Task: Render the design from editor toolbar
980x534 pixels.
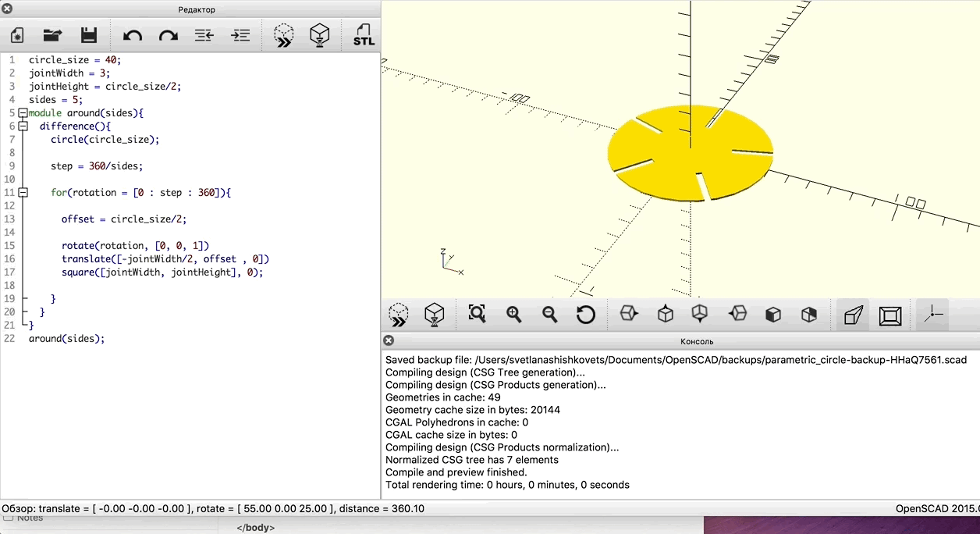Action: pos(320,35)
